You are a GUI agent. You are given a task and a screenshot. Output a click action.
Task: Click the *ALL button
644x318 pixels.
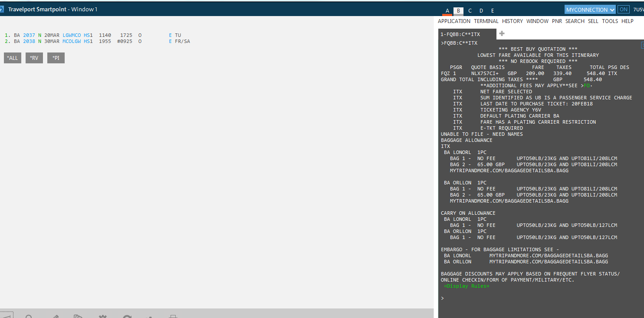click(12, 58)
